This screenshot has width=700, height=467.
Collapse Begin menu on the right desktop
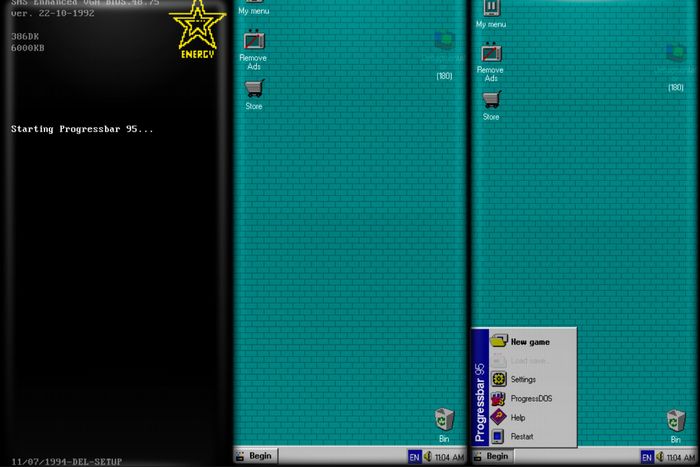coord(491,456)
